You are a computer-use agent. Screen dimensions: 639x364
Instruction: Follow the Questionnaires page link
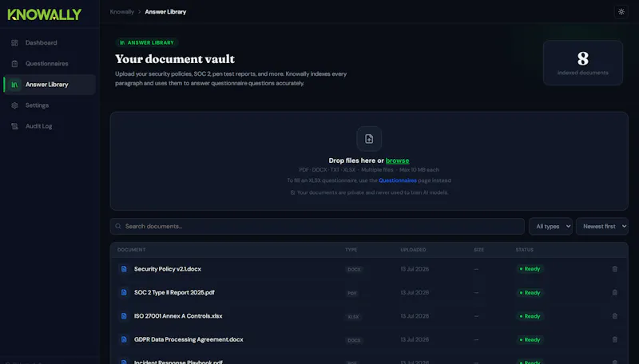coord(397,180)
